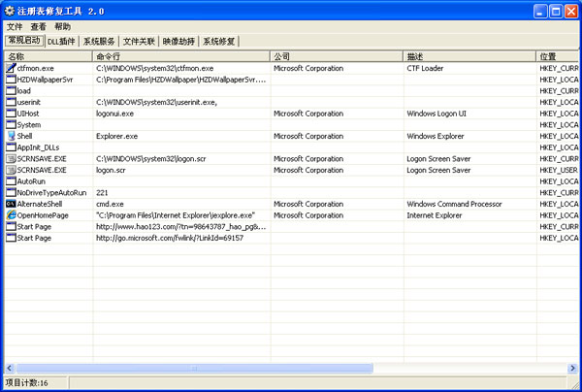The image size is (582, 392).
Task: Click the UIHost entry icon
Action: 11,114
